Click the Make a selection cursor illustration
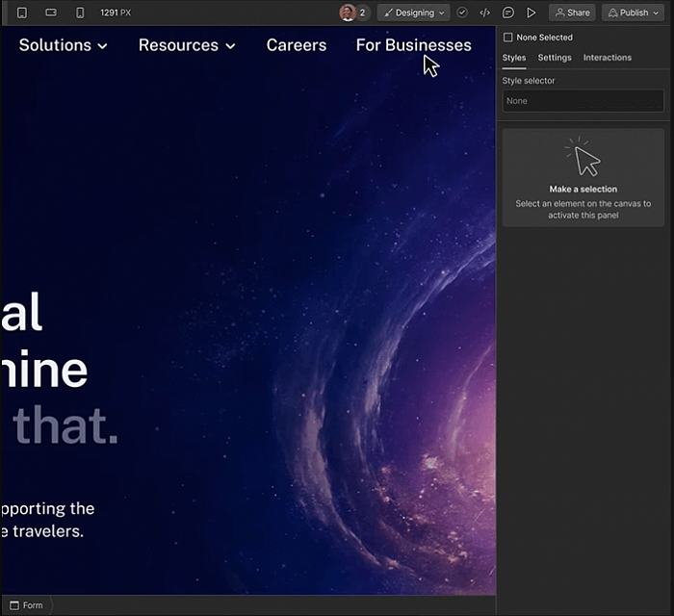This screenshot has height=616, width=674. tap(583, 156)
